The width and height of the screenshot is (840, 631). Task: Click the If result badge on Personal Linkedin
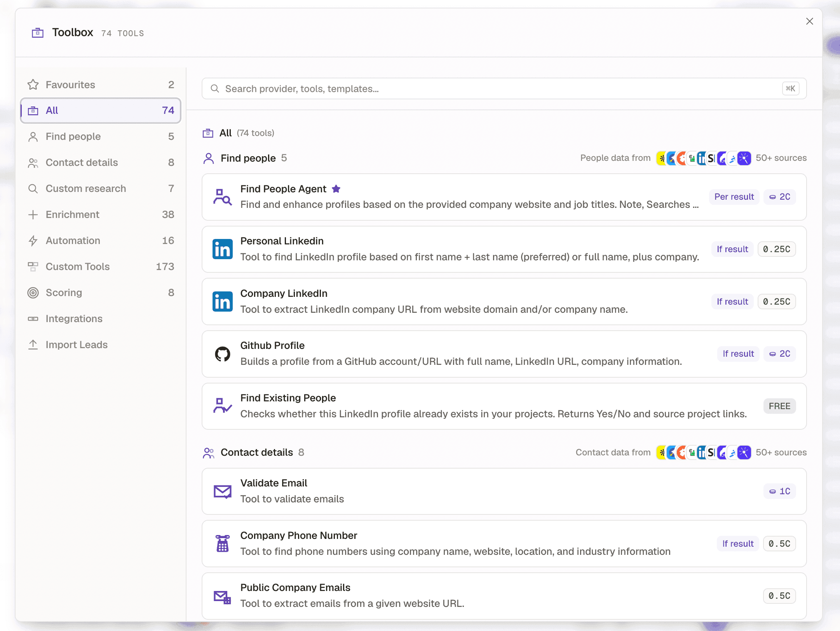[x=732, y=249]
